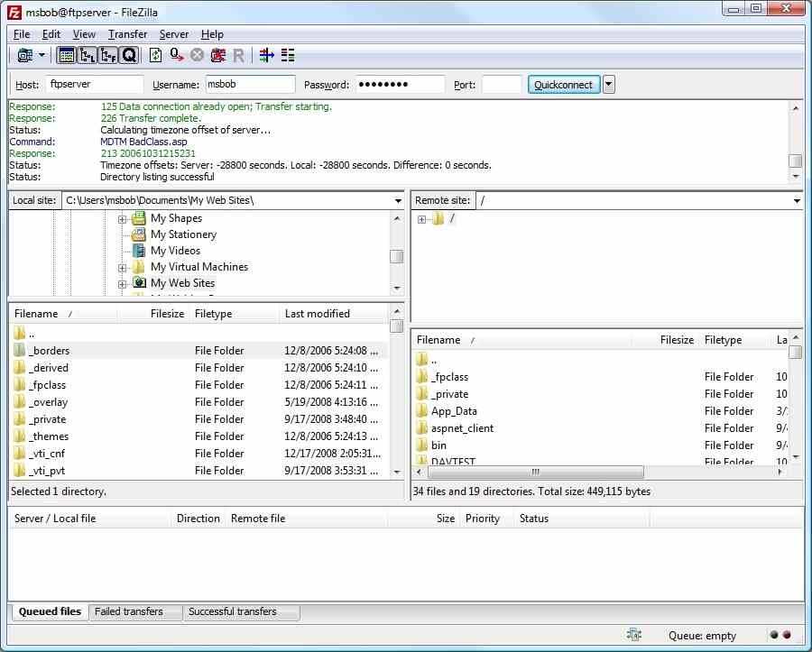Screen dimensions: 812x652
Task: Expand the My Shapes tree node
Action: tap(122, 219)
